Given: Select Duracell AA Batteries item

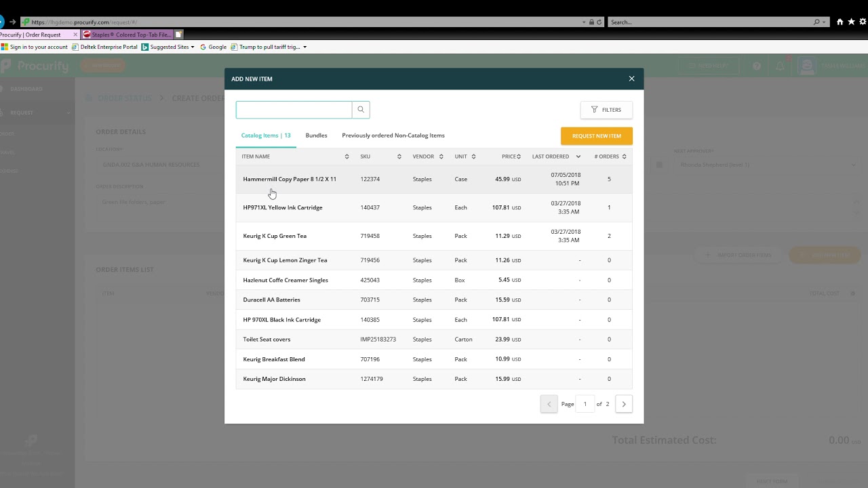Looking at the screenshot, I should tap(271, 300).
